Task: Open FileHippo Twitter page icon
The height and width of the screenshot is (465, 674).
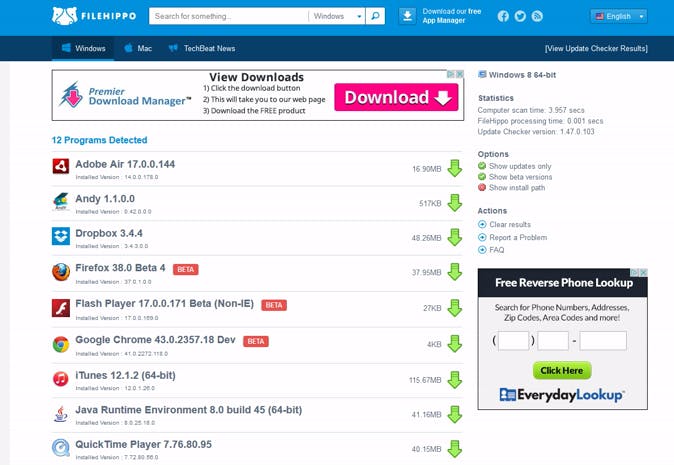Action: click(520, 16)
